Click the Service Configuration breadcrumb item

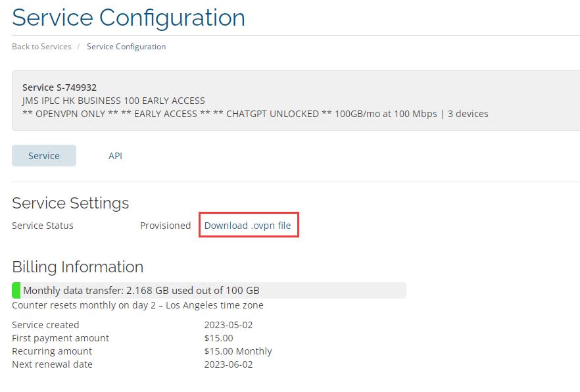coord(126,47)
